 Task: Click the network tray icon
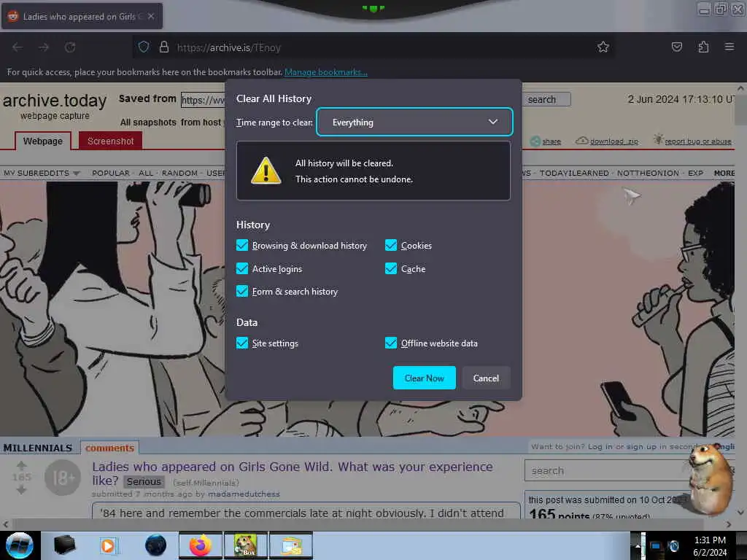coord(656,546)
